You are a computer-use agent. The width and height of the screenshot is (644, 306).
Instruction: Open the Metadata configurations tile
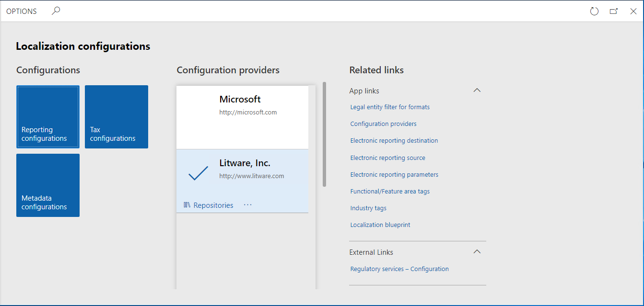[47, 185]
